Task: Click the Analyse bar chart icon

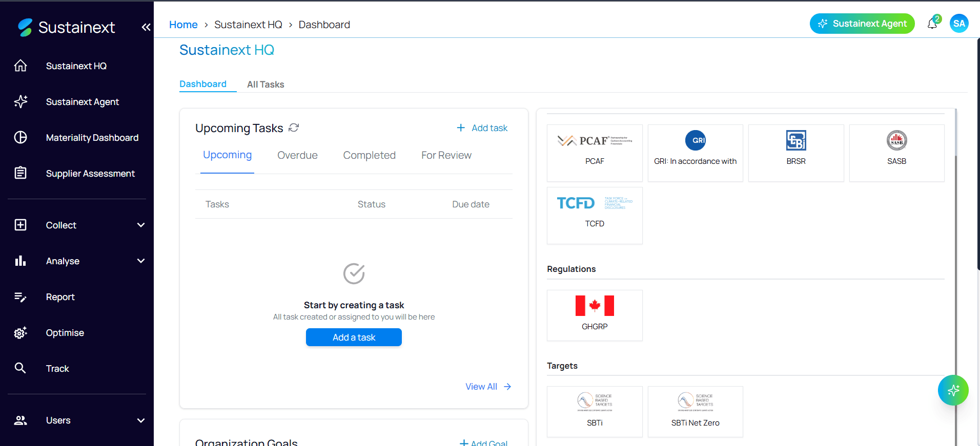Action: [x=21, y=261]
